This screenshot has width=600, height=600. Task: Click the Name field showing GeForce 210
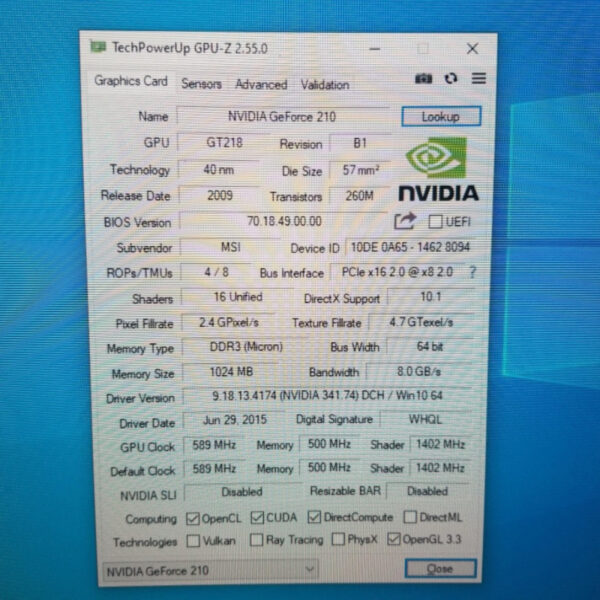[x=284, y=116]
